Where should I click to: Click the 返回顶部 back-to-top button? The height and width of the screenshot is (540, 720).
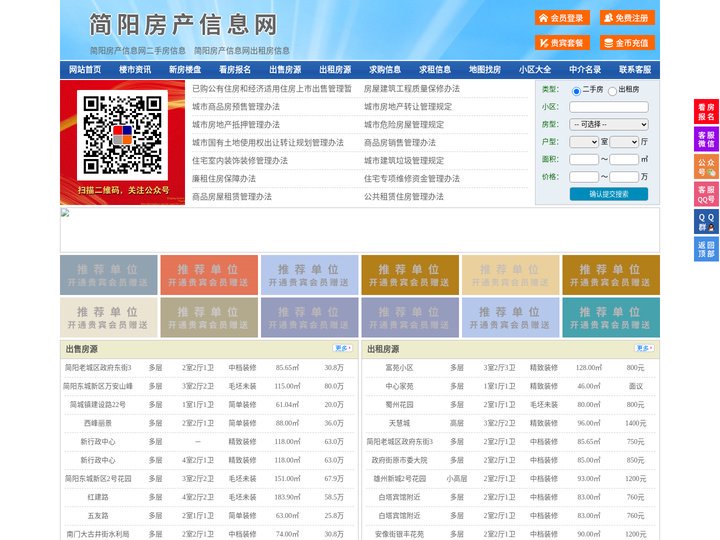(706, 249)
